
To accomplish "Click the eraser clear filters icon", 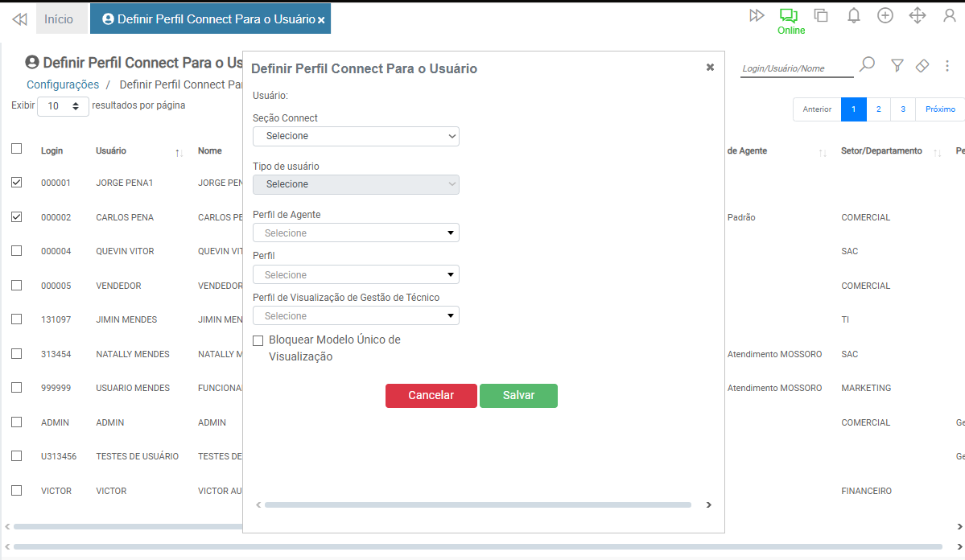I will pos(923,65).
